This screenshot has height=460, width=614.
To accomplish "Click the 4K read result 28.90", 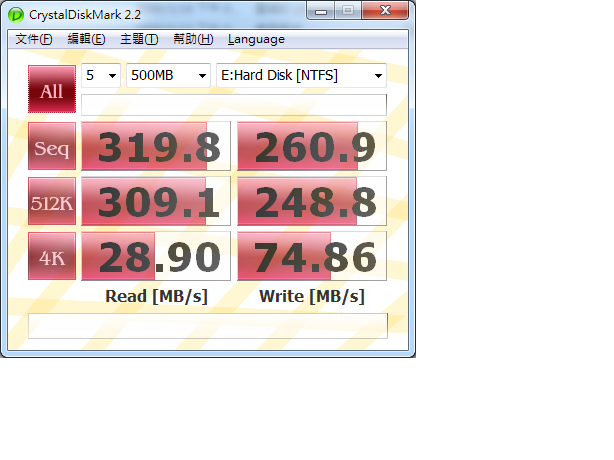I will coord(156,256).
